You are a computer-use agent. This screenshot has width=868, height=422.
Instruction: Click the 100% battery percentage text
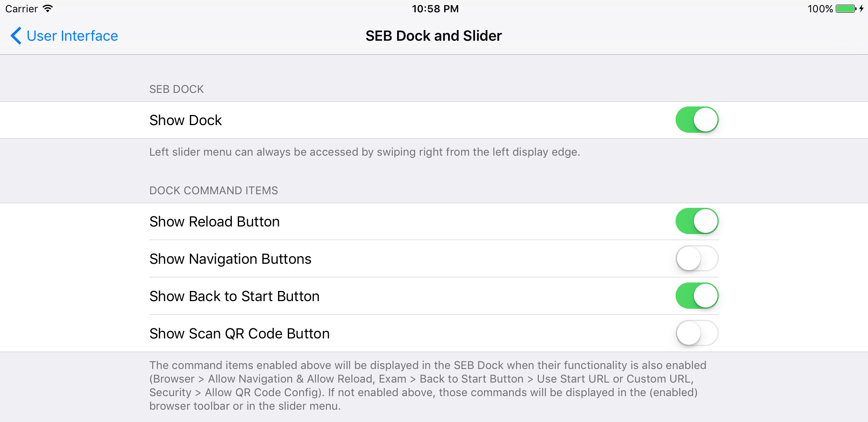click(820, 8)
